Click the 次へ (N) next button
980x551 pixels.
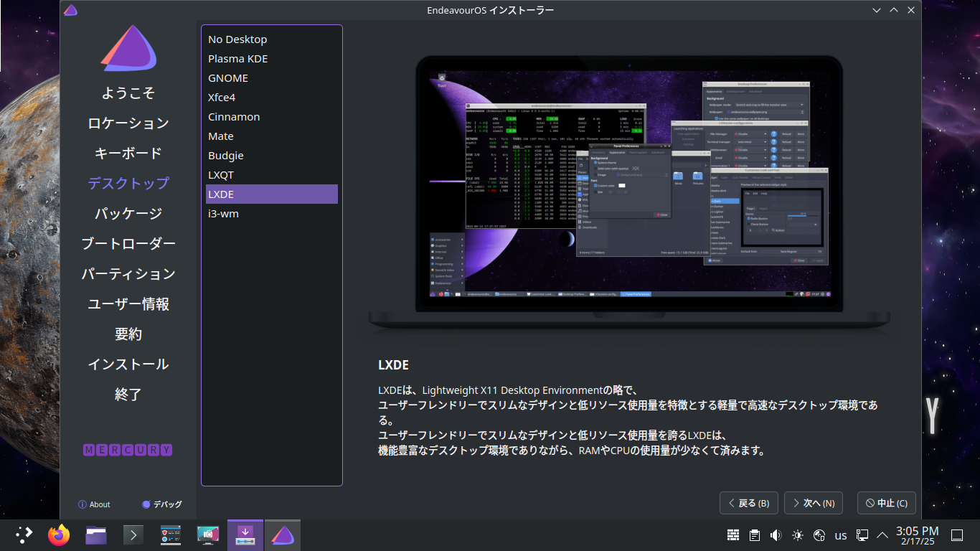[813, 503]
